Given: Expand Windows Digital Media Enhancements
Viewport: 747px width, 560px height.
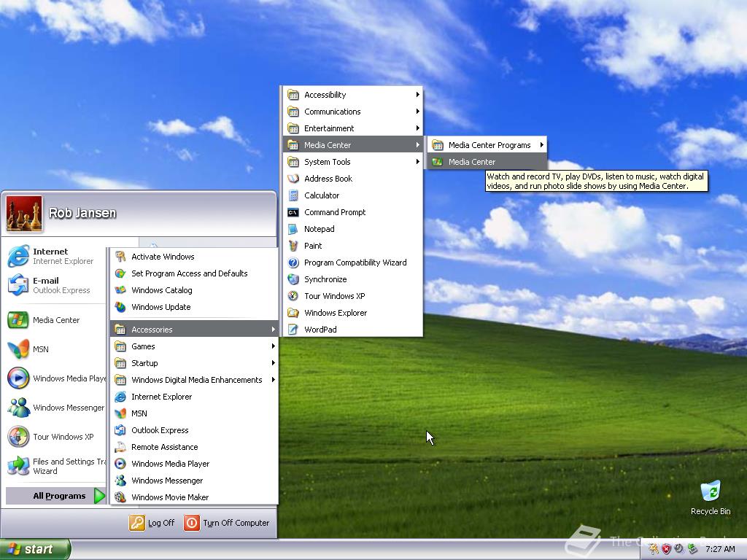Looking at the screenshot, I should 194,380.
